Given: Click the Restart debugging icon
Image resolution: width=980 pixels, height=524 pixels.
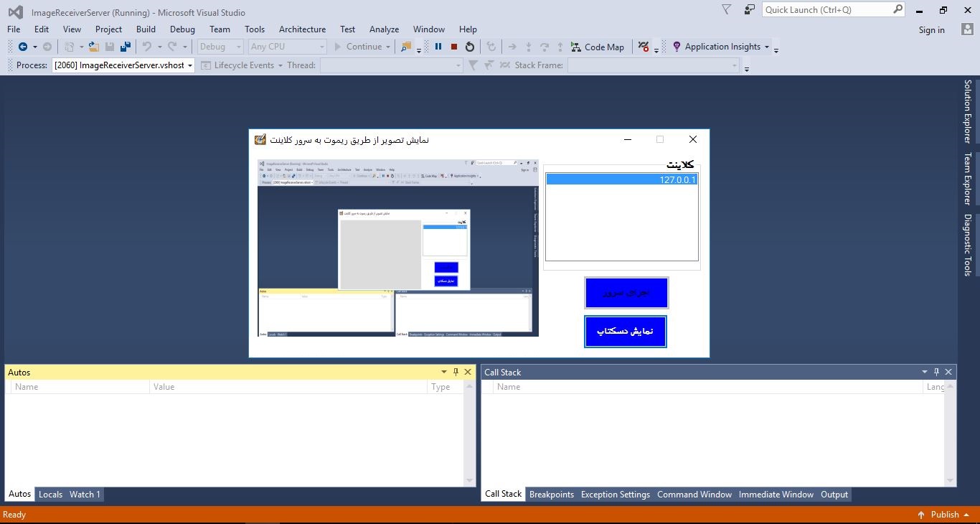Looking at the screenshot, I should [x=468, y=46].
